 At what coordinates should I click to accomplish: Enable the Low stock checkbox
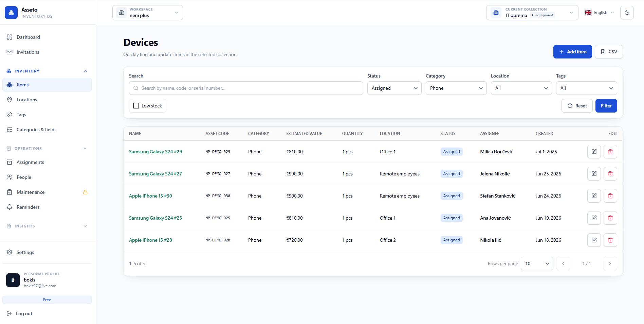pos(136,106)
